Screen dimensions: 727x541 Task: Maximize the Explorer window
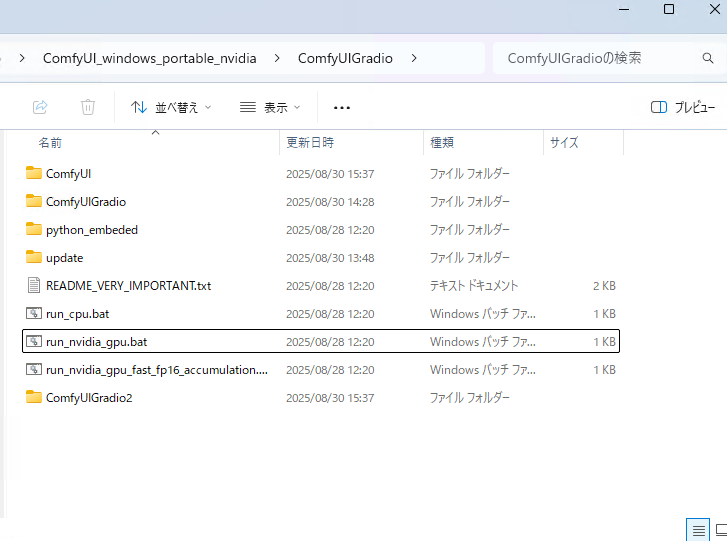tap(669, 9)
